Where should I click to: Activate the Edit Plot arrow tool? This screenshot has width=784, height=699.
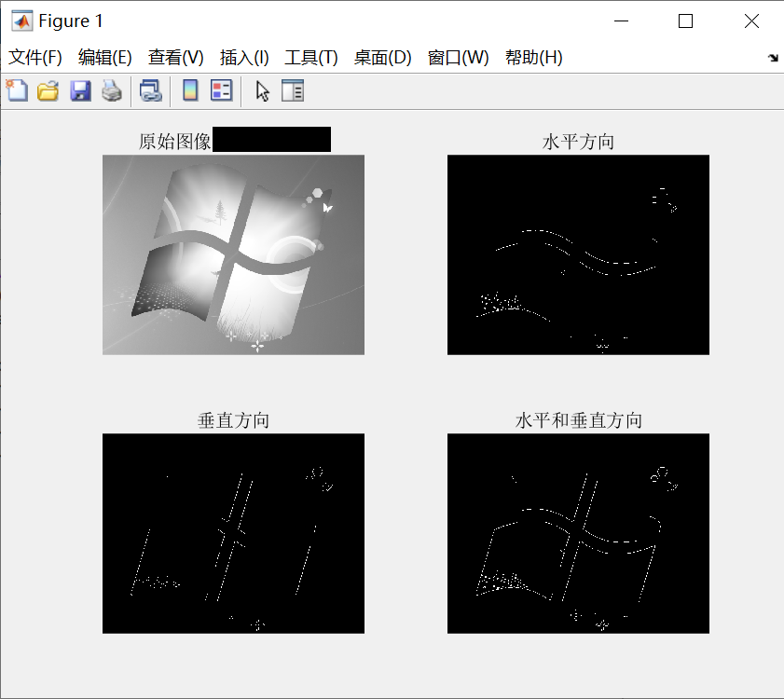click(x=262, y=91)
